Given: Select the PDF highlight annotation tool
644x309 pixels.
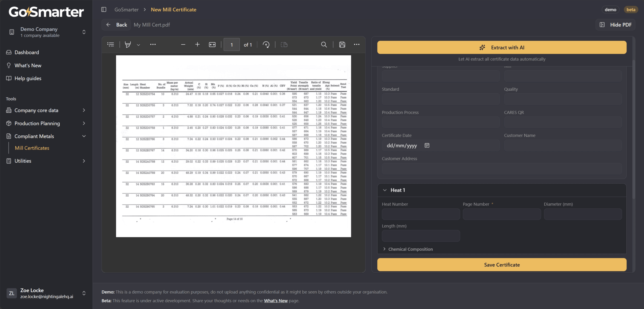Looking at the screenshot, I should [128, 45].
